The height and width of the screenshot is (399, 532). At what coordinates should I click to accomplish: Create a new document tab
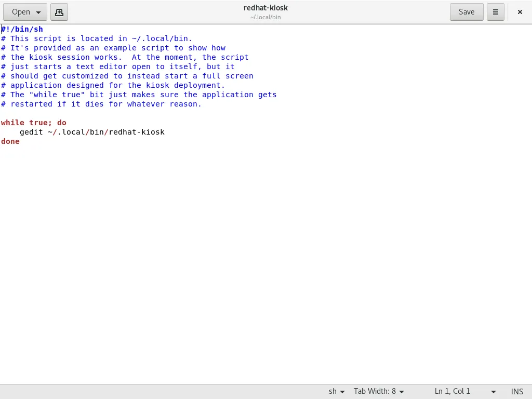click(x=59, y=12)
